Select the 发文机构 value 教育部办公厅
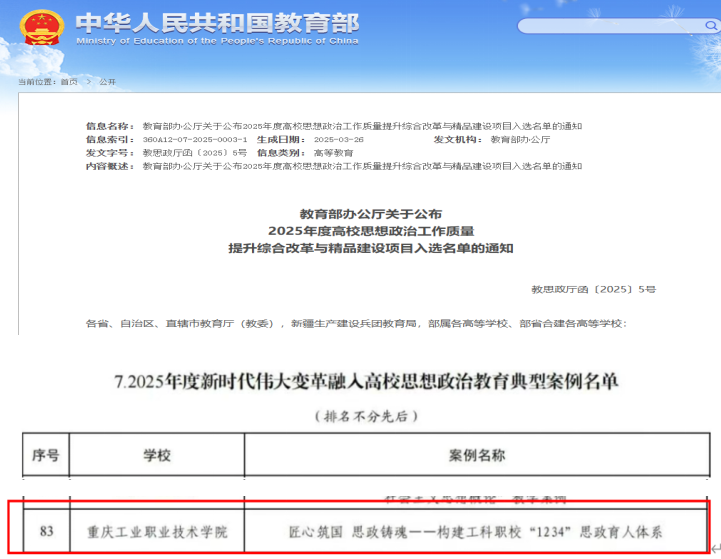Screen dimensions: 721x559 520,139
